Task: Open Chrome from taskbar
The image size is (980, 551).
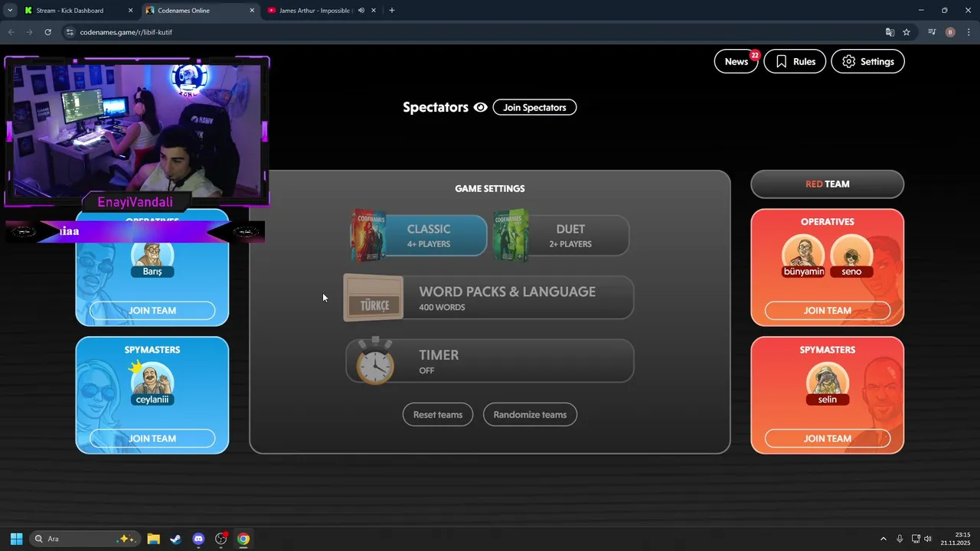Action: click(x=243, y=539)
